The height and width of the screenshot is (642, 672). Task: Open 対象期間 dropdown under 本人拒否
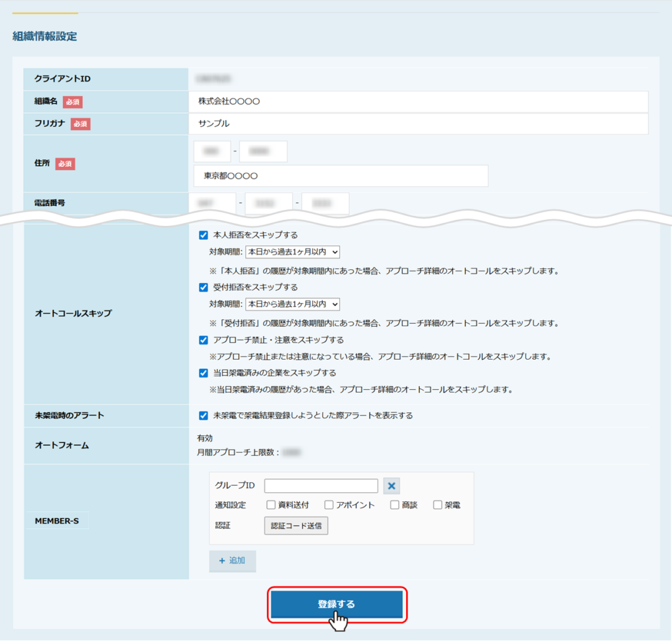(x=293, y=251)
